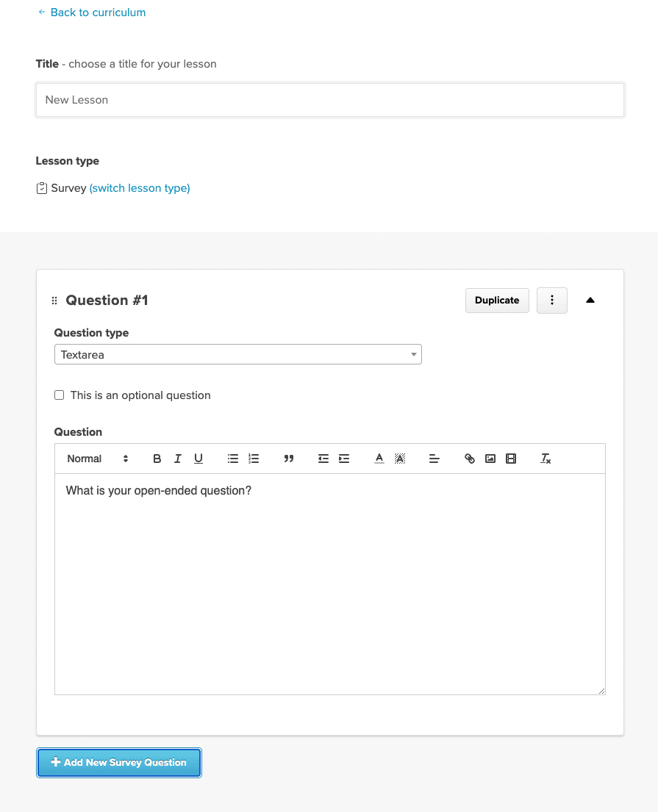Screen dimensions: 658x812
Task: Click 'Add New Survey Question' button
Action: point(119,762)
